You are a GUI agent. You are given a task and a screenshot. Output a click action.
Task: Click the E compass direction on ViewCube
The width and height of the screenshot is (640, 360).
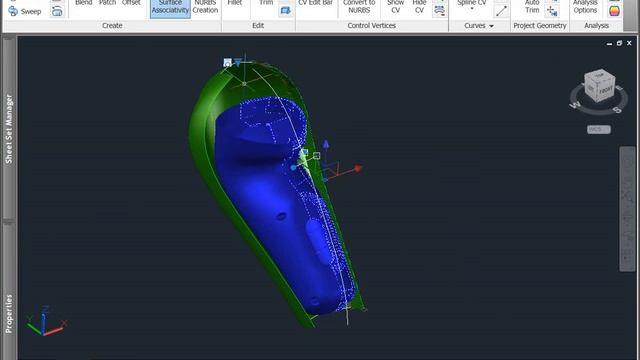[x=619, y=87]
